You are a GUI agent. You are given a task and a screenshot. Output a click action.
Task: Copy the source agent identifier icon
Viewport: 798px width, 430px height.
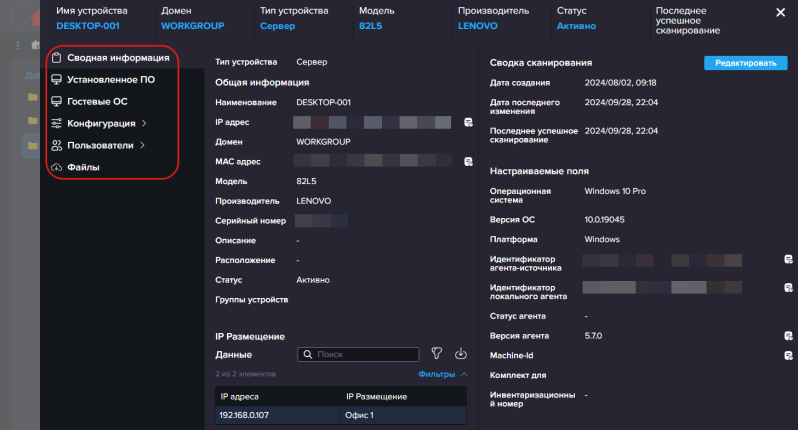pos(788,260)
